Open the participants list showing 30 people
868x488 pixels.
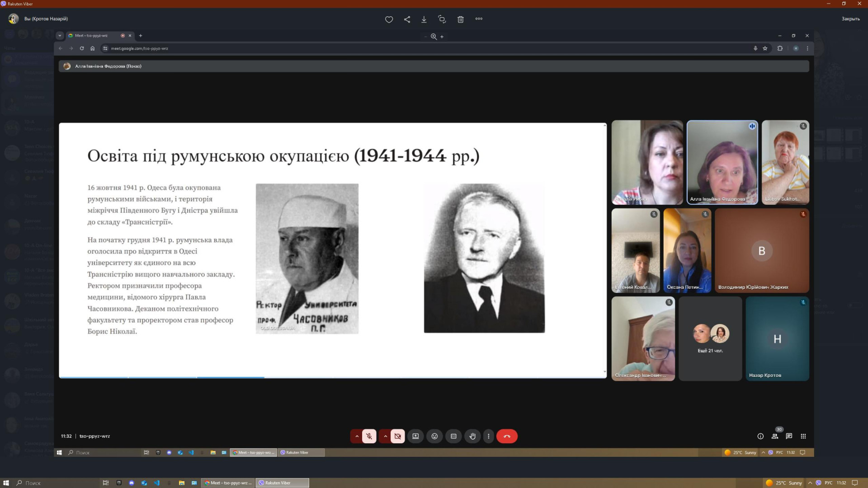pos(775,436)
